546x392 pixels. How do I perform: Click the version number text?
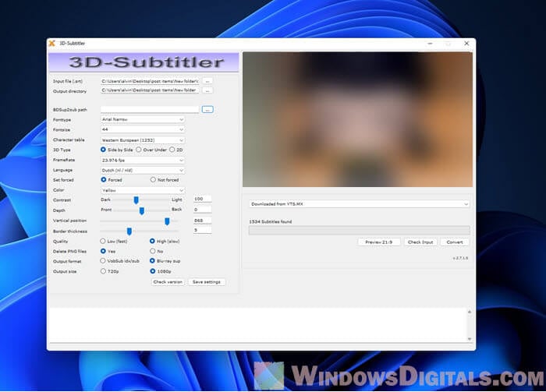460,258
